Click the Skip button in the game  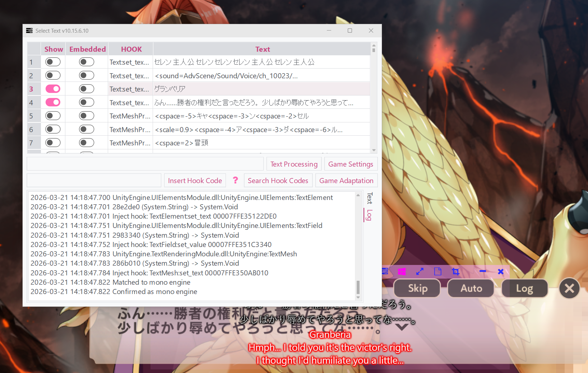coord(417,288)
